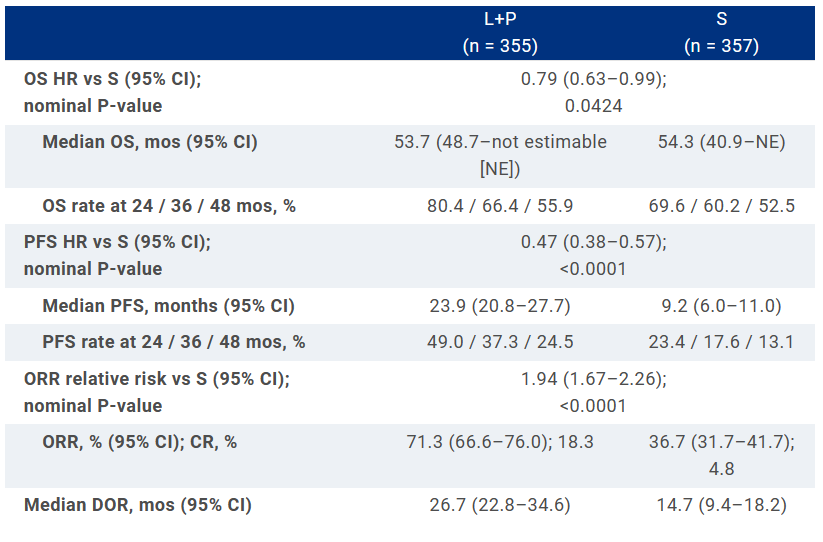Select the PFS rate value 23.4 / 17.6 / 13.1
Viewport: 823px width, 542px height.
pos(721,342)
